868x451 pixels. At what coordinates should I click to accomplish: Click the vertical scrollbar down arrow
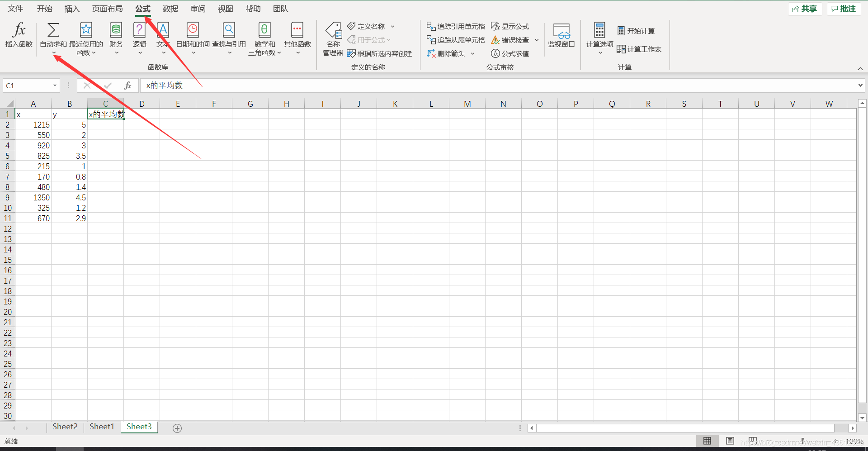(x=862, y=418)
